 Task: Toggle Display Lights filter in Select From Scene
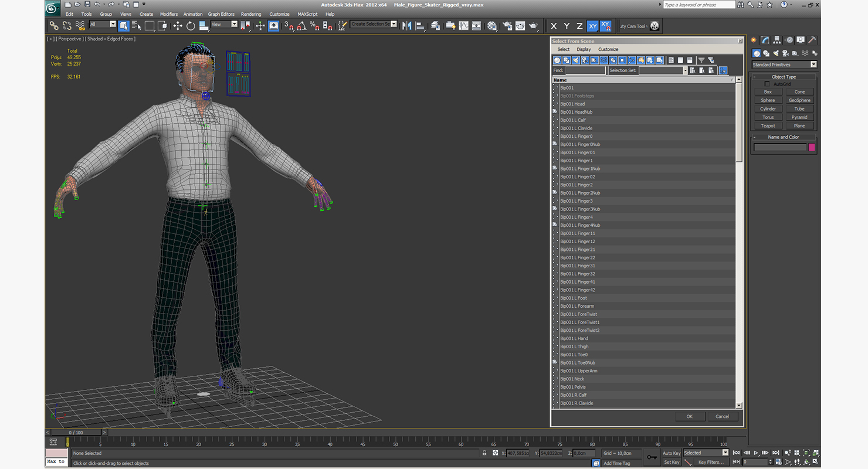[576, 60]
